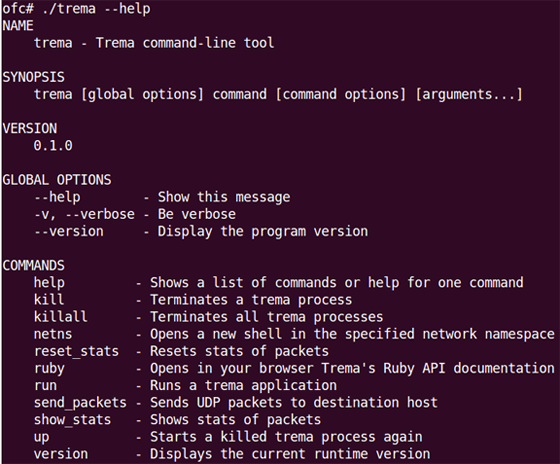Click the VERSION section heading
This screenshot has height=464, width=560.
(x=30, y=129)
